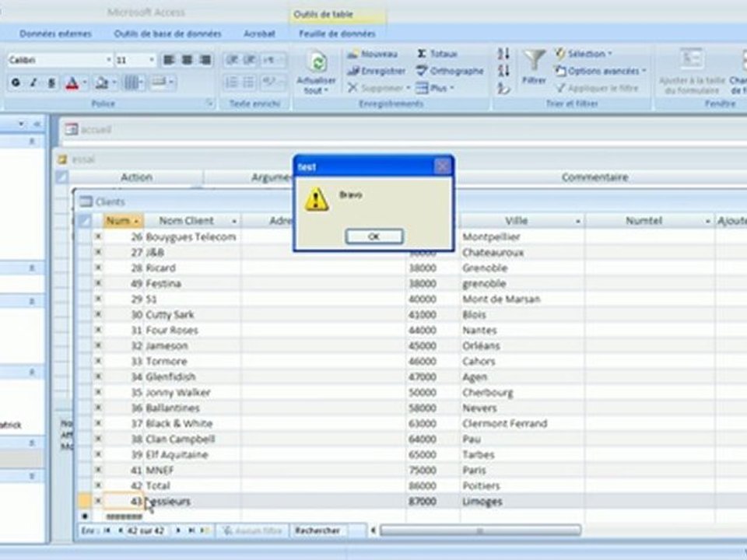Launch the Police group dialog
Viewport: 747px width, 560px height.
(x=209, y=103)
